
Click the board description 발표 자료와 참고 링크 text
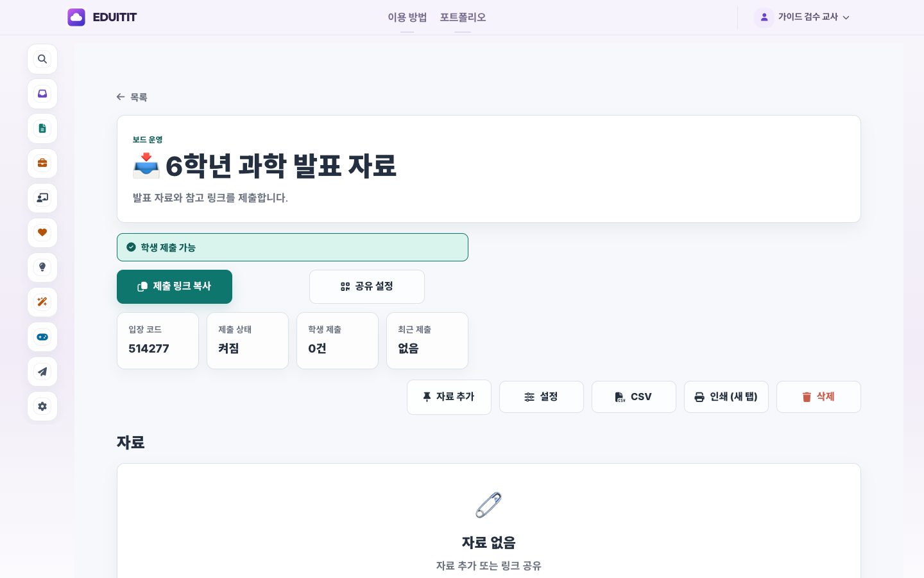click(210, 198)
